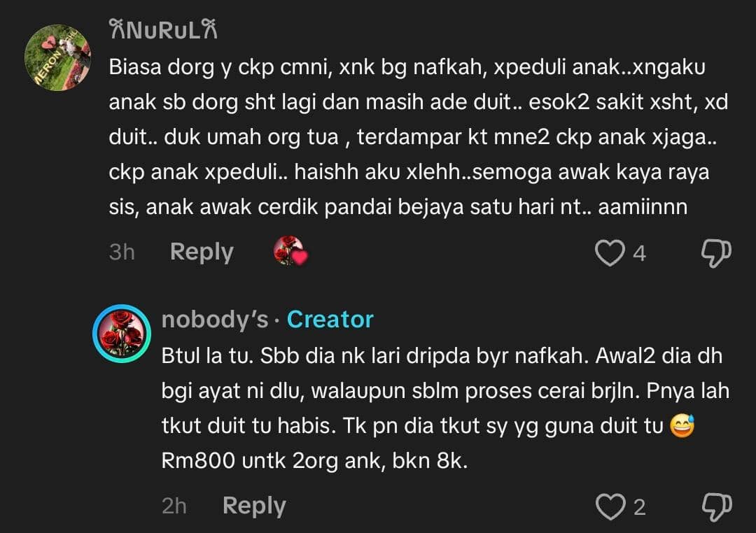Toggle the like heart beside the count 2
This screenshot has height=533, width=756.
tap(612, 507)
